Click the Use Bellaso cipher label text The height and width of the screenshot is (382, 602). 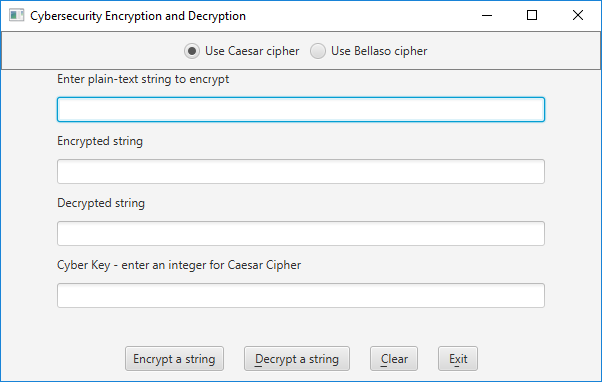tap(379, 51)
